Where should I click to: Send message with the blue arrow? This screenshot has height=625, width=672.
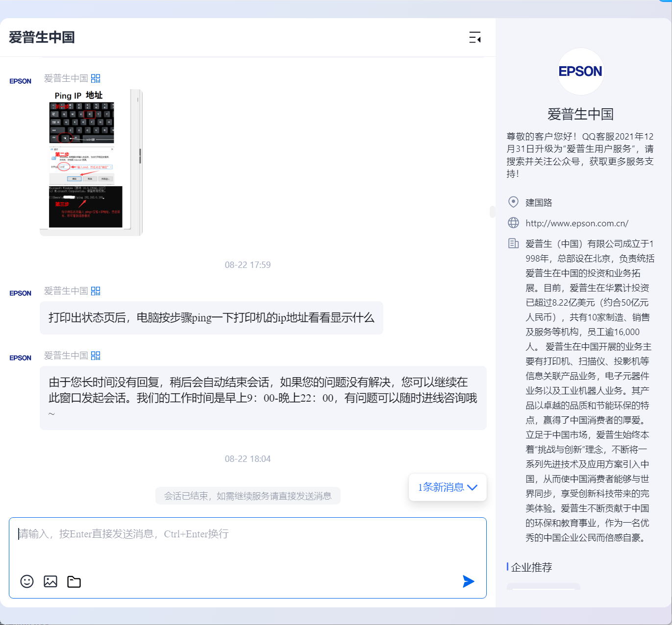coord(469,581)
